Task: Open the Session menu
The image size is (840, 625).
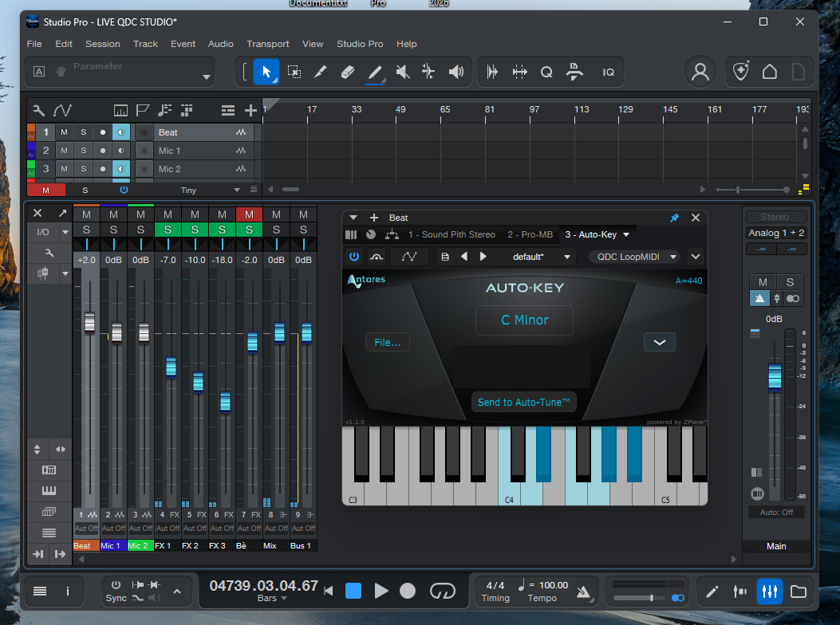Action: click(102, 44)
